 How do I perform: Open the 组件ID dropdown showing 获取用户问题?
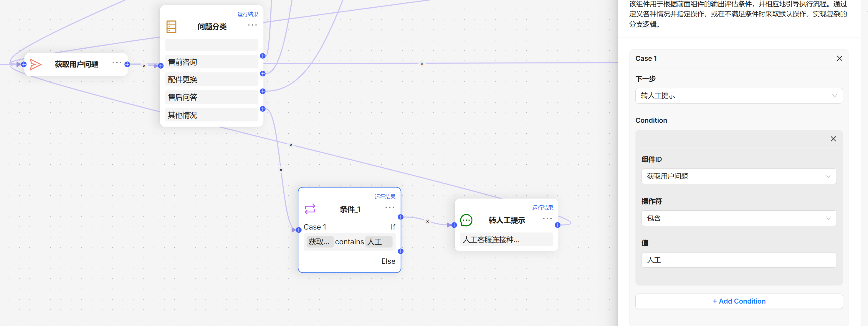point(739,176)
